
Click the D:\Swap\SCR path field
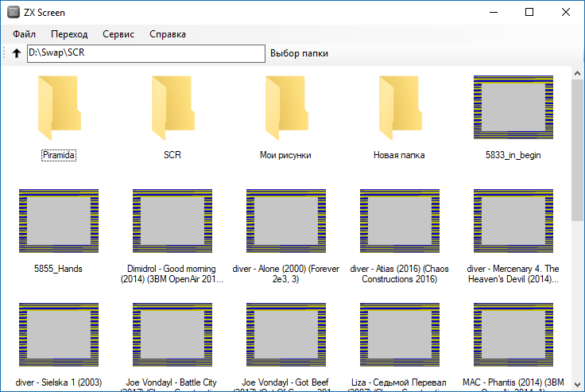coord(146,53)
